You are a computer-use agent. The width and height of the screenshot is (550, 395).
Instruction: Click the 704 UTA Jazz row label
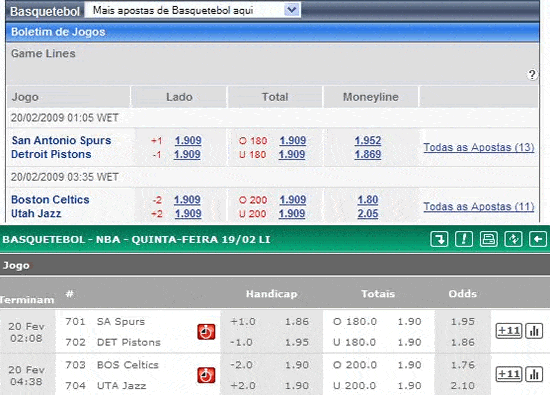pyautogui.click(x=106, y=386)
